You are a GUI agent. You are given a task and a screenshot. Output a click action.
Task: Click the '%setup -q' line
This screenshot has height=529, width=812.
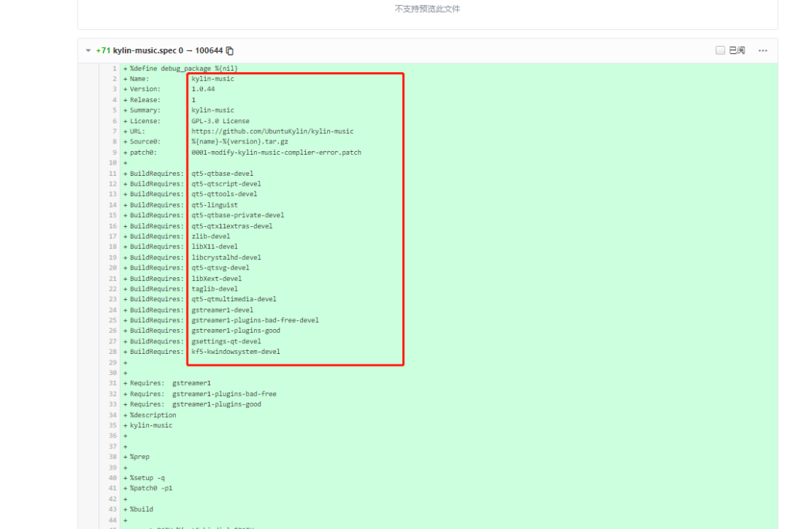coord(147,478)
